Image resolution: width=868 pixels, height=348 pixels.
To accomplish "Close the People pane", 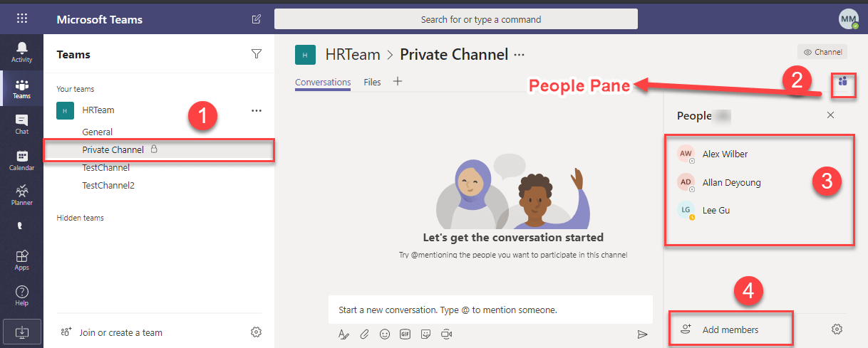I will pyautogui.click(x=830, y=115).
